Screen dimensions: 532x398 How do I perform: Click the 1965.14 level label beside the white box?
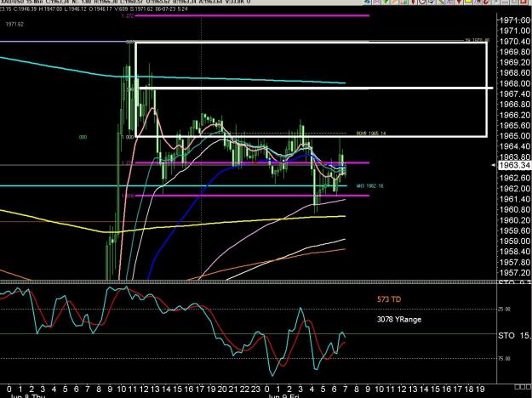click(371, 134)
